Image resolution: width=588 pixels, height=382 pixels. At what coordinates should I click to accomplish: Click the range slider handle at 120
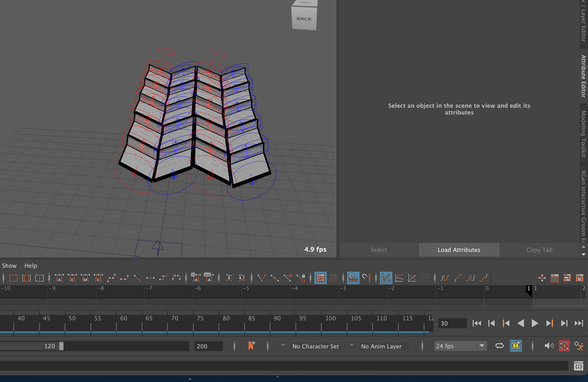61,346
